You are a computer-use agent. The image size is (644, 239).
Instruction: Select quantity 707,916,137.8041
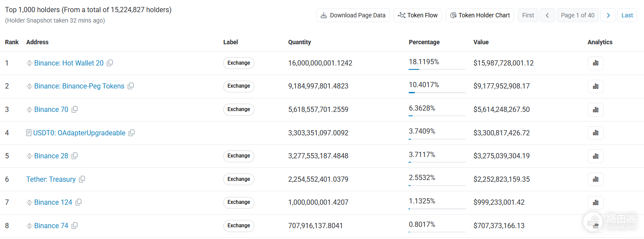click(315, 226)
